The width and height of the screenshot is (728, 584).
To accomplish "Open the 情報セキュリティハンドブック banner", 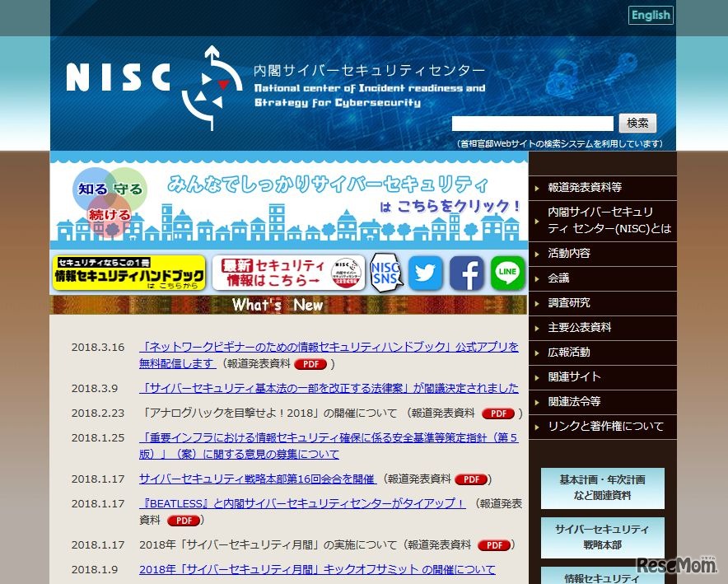I will point(128,273).
